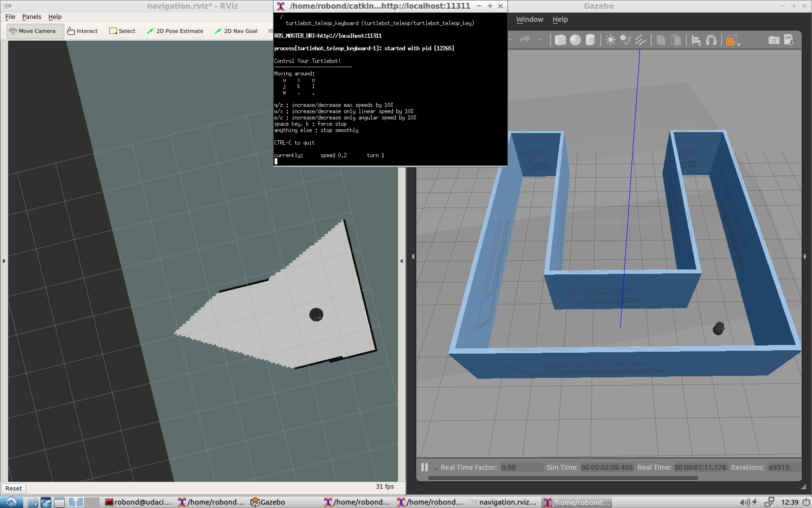Click the show desktop taskbar icon

click(59, 502)
